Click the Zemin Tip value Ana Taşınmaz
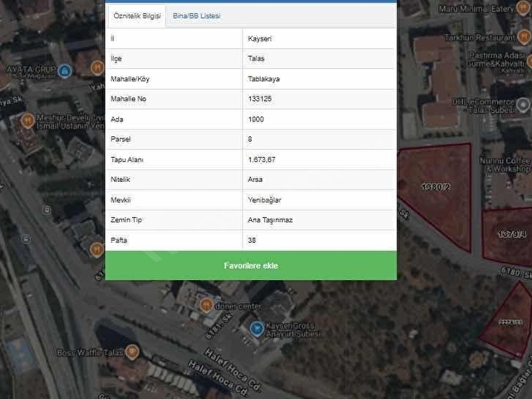 (270, 219)
